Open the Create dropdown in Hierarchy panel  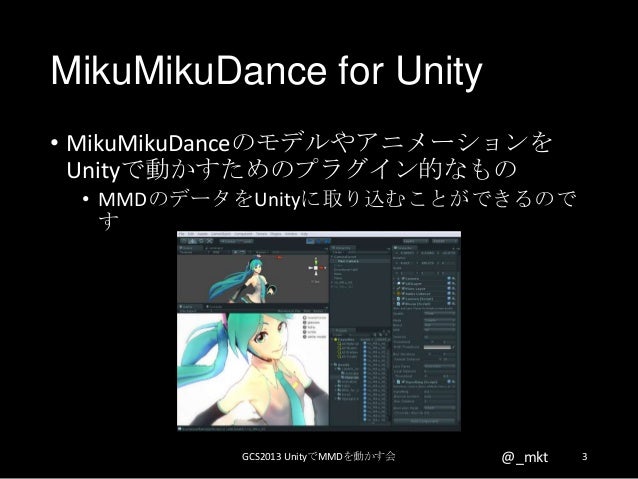click(338, 252)
